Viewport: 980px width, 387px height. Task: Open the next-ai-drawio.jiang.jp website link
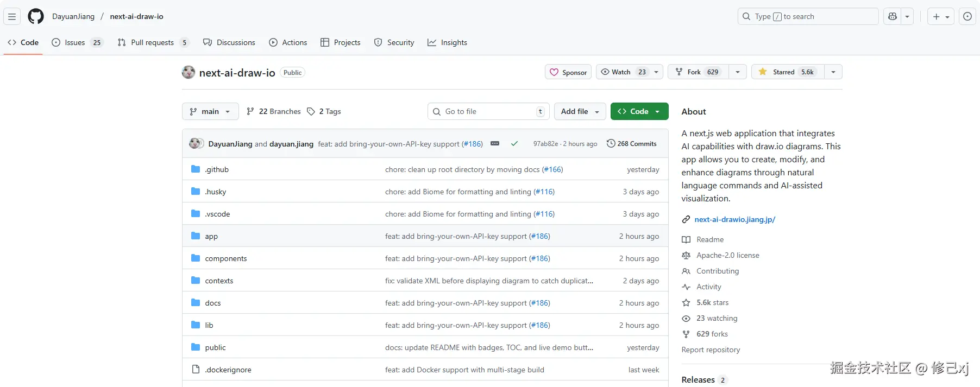[x=734, y=219]
